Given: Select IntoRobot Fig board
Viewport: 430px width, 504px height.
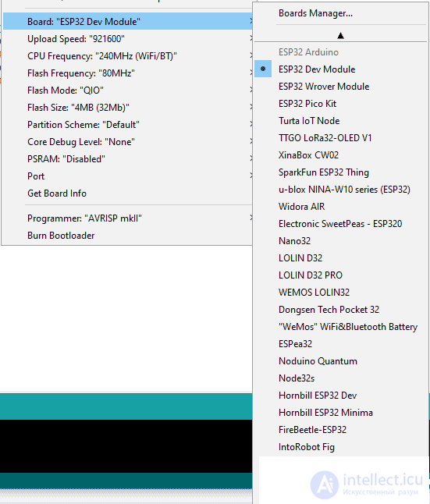Looking at the screenshot, I should click(341, 447).
